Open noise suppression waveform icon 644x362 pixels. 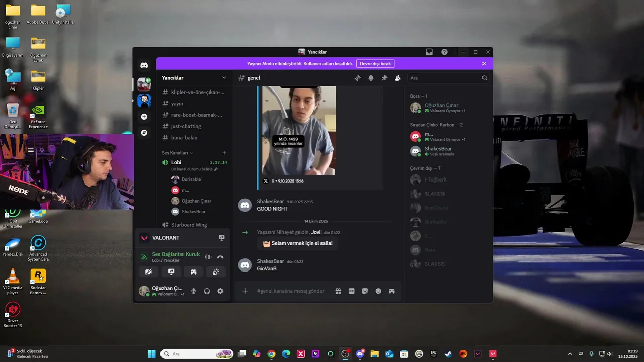tap(208, 257)
